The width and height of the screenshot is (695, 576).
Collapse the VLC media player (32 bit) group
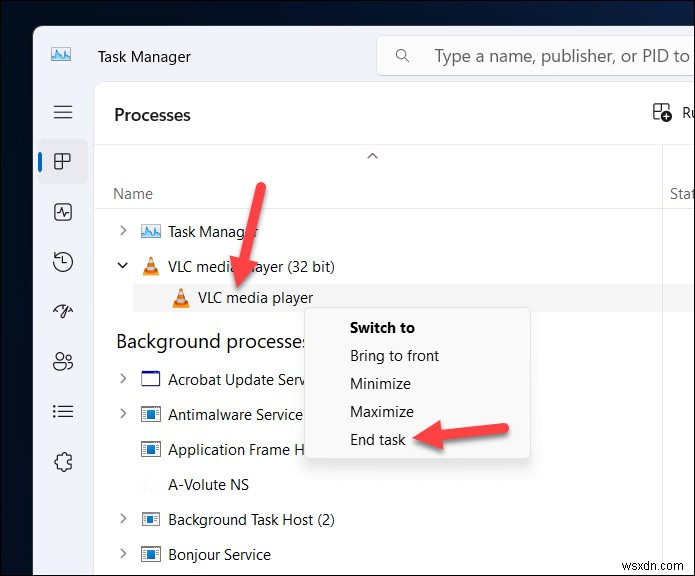point(122,266)
